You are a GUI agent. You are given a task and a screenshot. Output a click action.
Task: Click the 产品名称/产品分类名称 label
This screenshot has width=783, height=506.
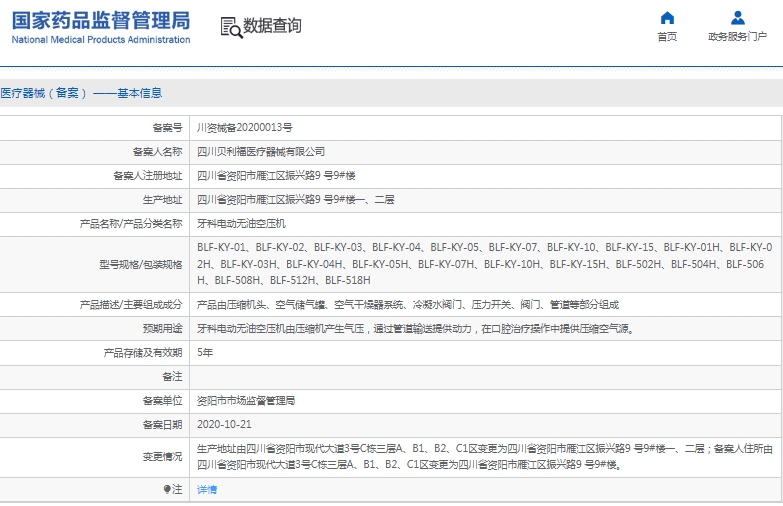click(131, 223)
